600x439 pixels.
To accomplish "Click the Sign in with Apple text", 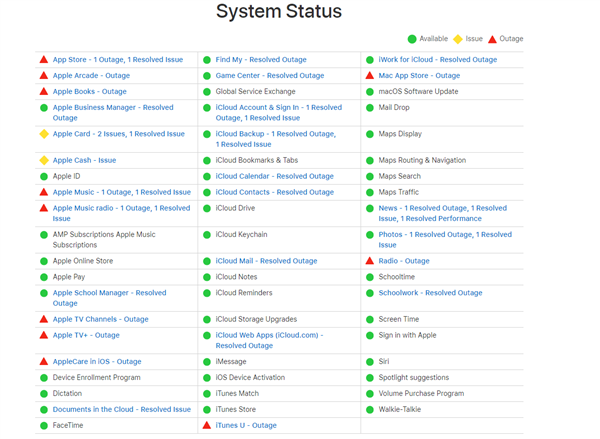I will click(408, 335).
